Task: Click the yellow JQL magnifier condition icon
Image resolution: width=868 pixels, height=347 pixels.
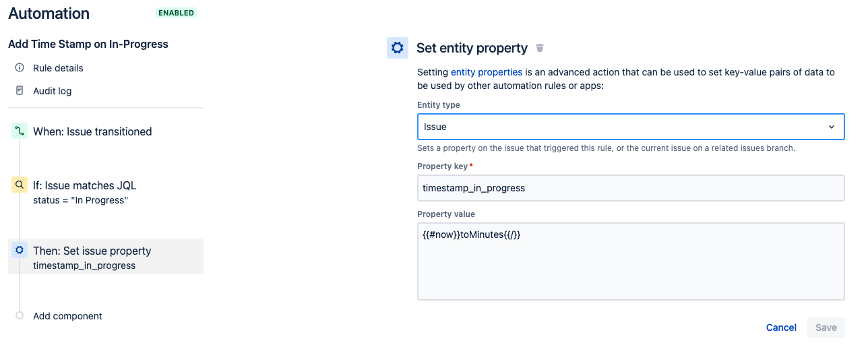Action: 20,185
